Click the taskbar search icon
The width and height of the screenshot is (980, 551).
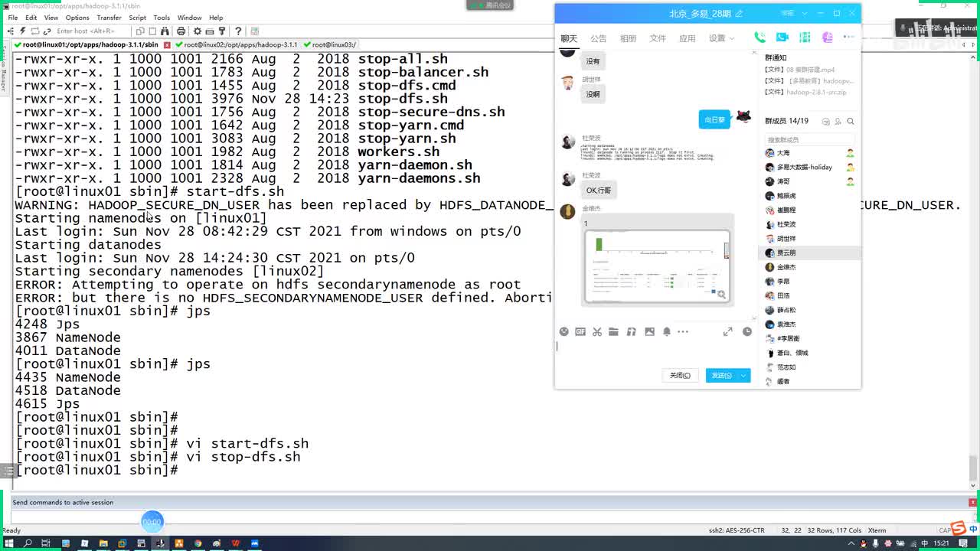(28, 543)
